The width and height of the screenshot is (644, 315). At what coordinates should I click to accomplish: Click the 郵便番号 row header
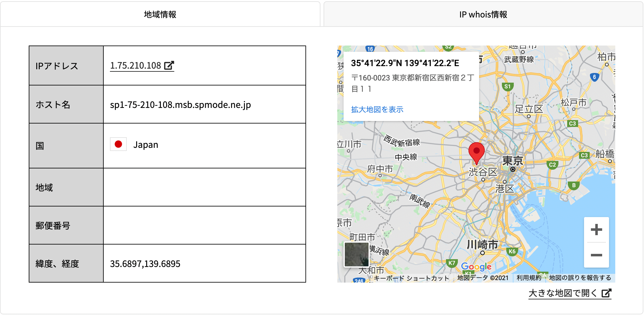66,225
